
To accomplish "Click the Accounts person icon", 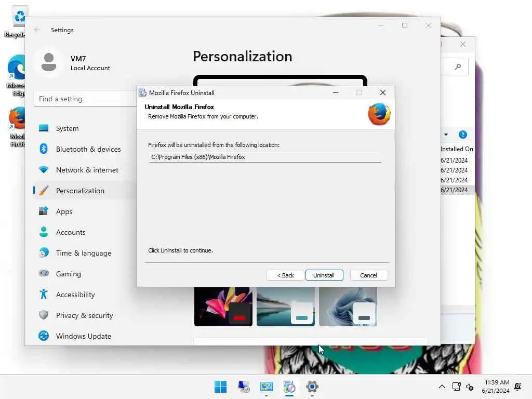I will point(44,232).
